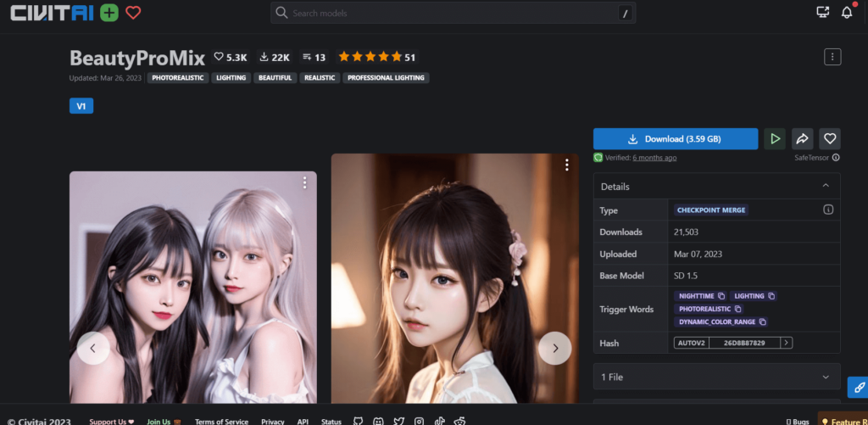Click the blue floating link icon
The width and height of the screenshot is (868, 425).
tap(856, 386)
